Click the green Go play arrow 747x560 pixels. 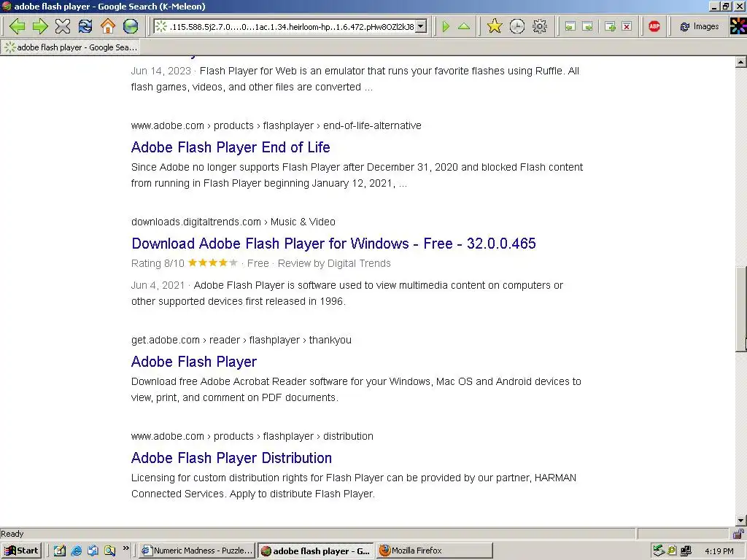446,26
